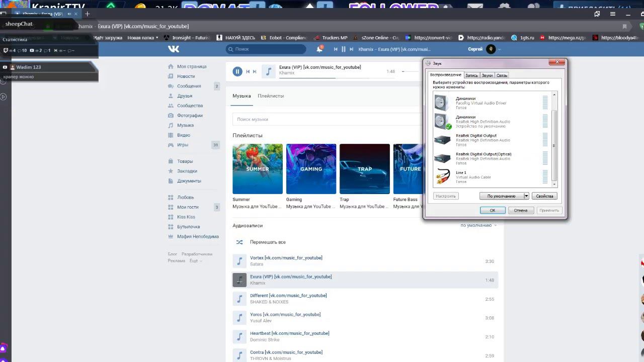Select Связь tab in sound dialog
Image resolution: width=644 pixels, height=362 pixels.
(x=502, y=75)
